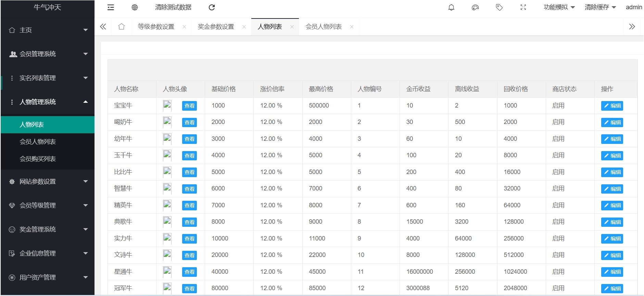Switch to 会员人物列表 tab

[324, 26]
